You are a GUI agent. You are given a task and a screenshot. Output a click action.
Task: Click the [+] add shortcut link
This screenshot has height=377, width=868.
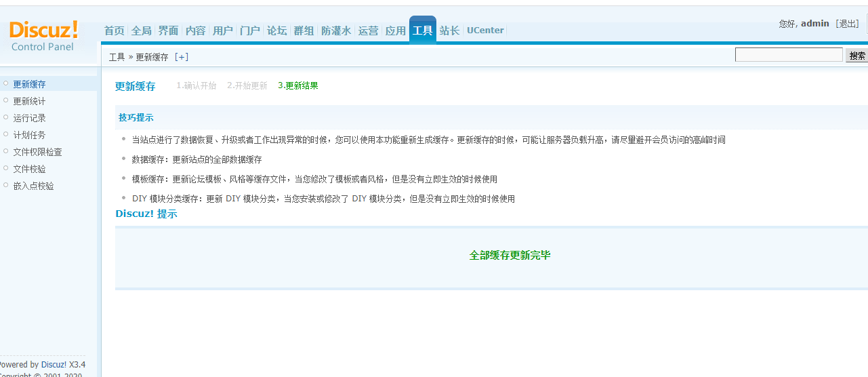[x=182, y=57]
